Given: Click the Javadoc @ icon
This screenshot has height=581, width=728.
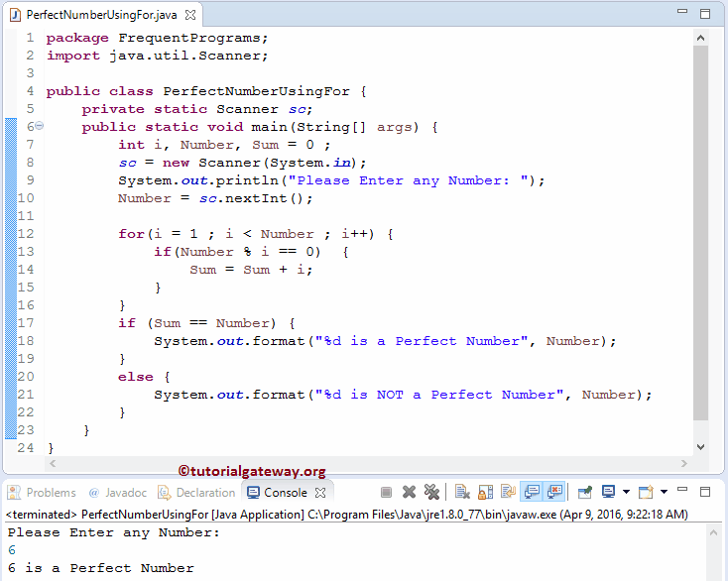Looking at the screenshot, I should click(x=94, y=493).
